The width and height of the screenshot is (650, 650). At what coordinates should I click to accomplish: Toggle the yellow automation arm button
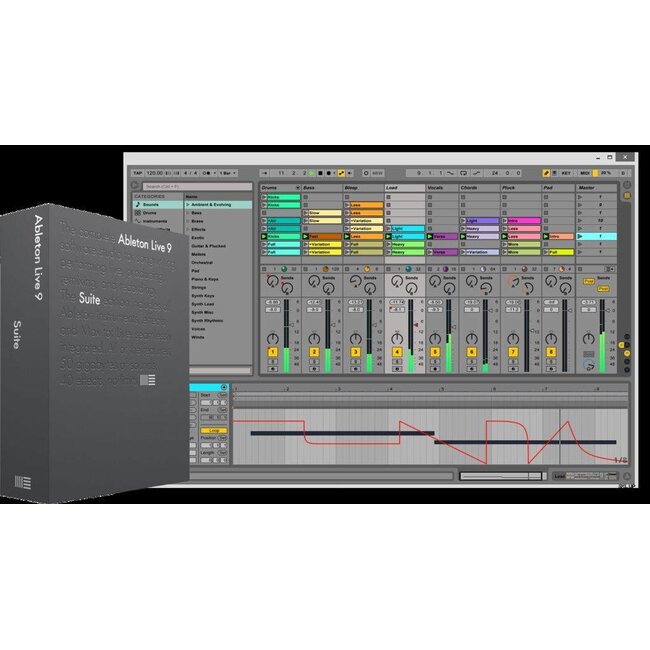(341, 173)
